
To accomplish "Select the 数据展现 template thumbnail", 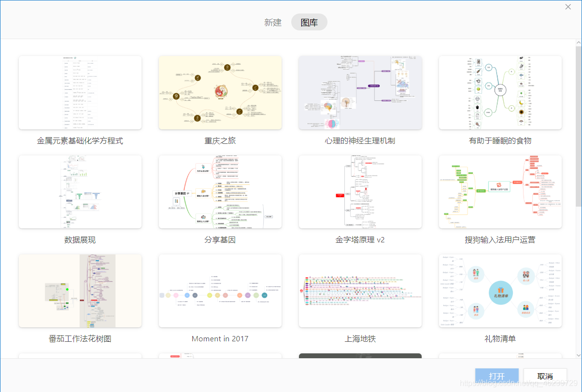I will 80,192.
